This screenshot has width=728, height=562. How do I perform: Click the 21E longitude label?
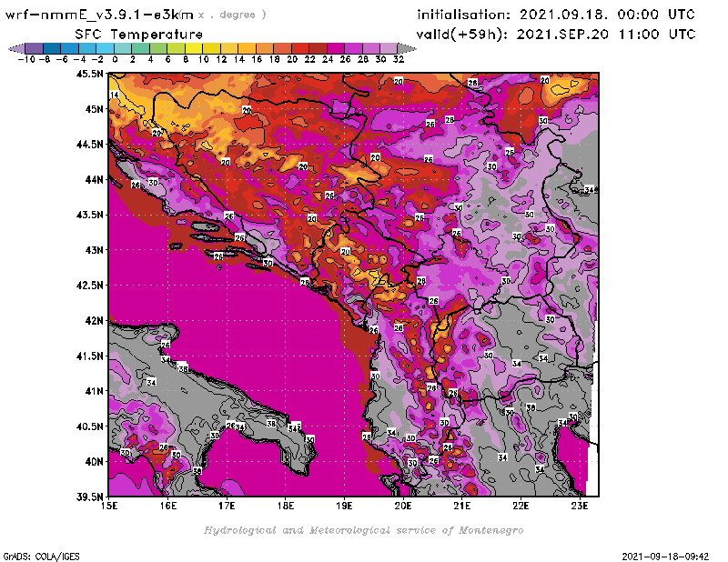point(462,506)
